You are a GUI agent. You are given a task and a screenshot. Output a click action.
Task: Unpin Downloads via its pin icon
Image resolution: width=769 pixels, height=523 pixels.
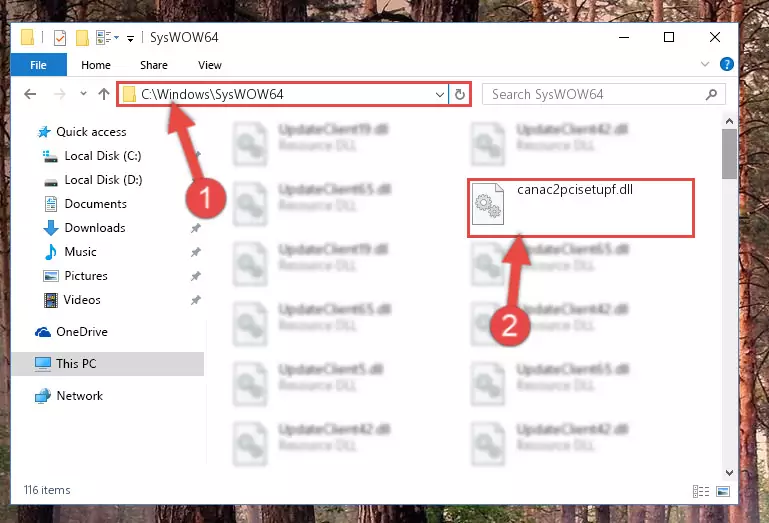pyautogui.click(x=196, y=228)
